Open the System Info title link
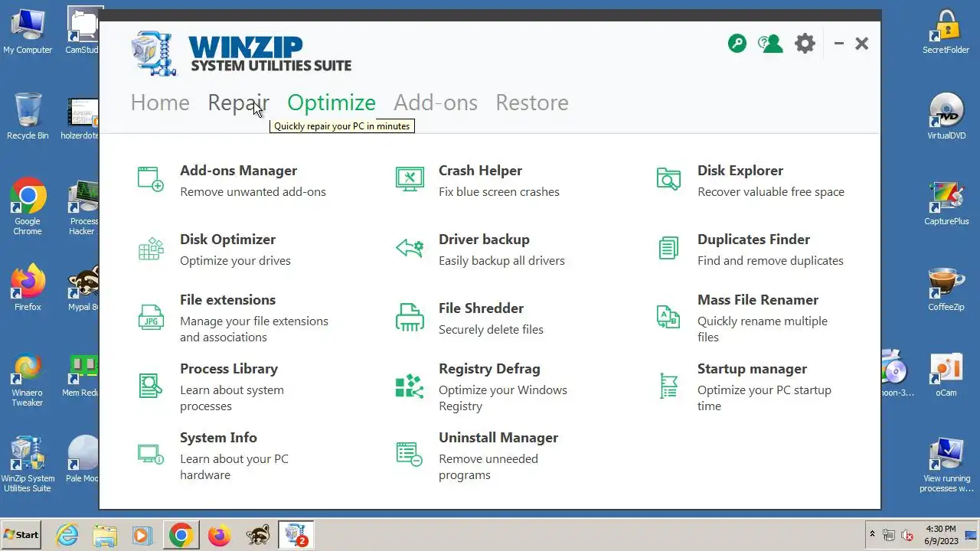This screenshot has height=551, width=980. click(218, 438)
